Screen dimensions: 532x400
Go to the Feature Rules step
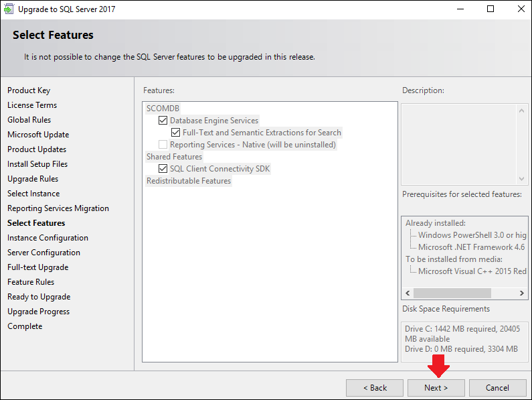point(31,282)
